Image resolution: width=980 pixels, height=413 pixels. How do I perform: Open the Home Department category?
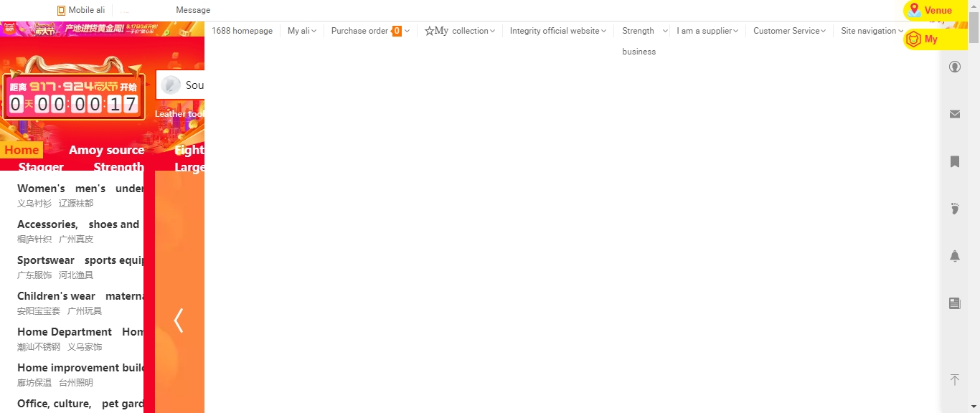tap(65, 332)
